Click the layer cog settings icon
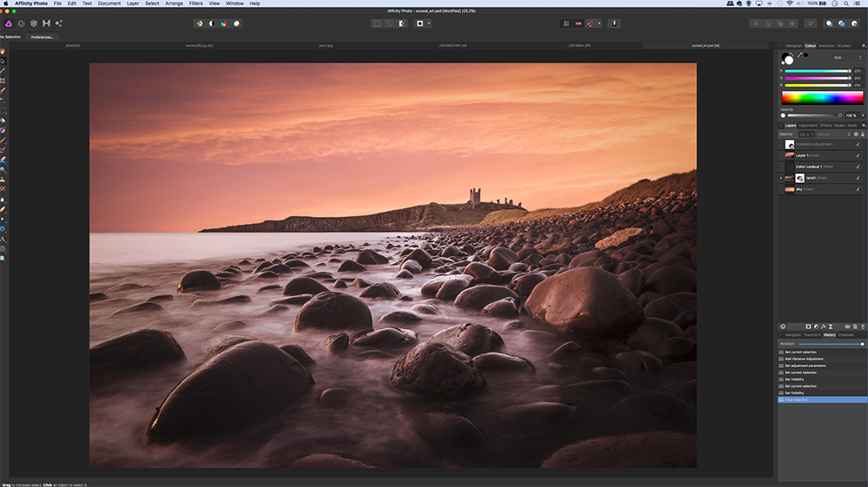The width and height of the screenshot is (868, 487). pyautogui.click(x=856, y=134)
